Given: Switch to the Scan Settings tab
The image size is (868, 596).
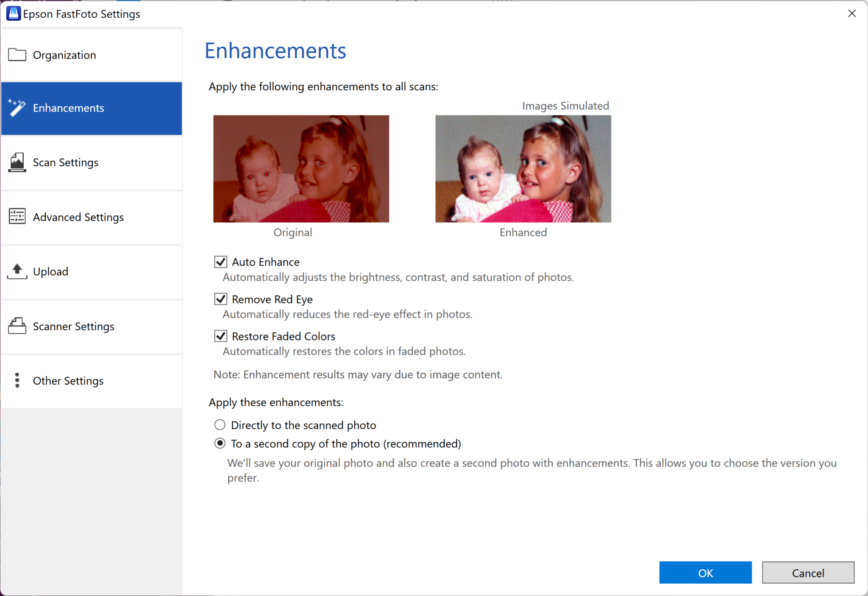Looking at the screenshot, I should pos(92,162).
